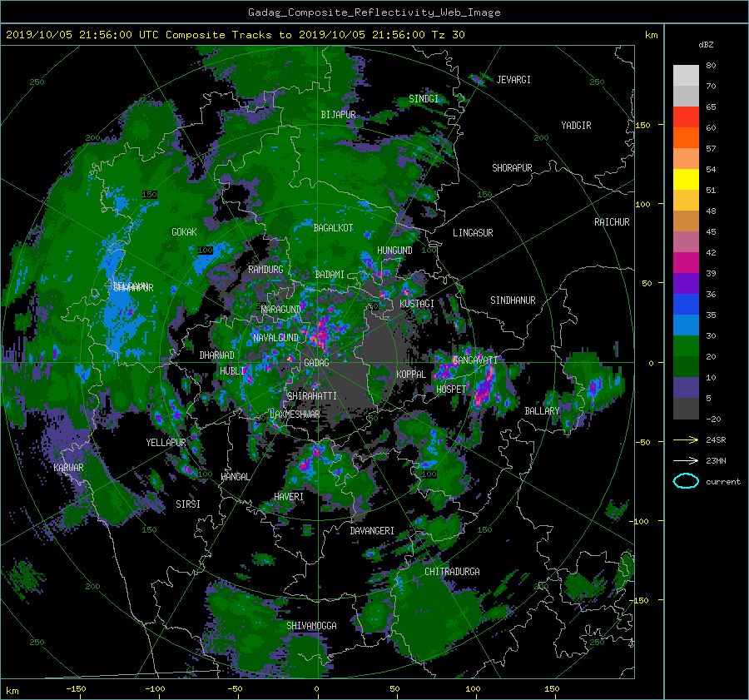Click the HUNGUND city label
Screen dimensions: 749x700
click(394, 251)
